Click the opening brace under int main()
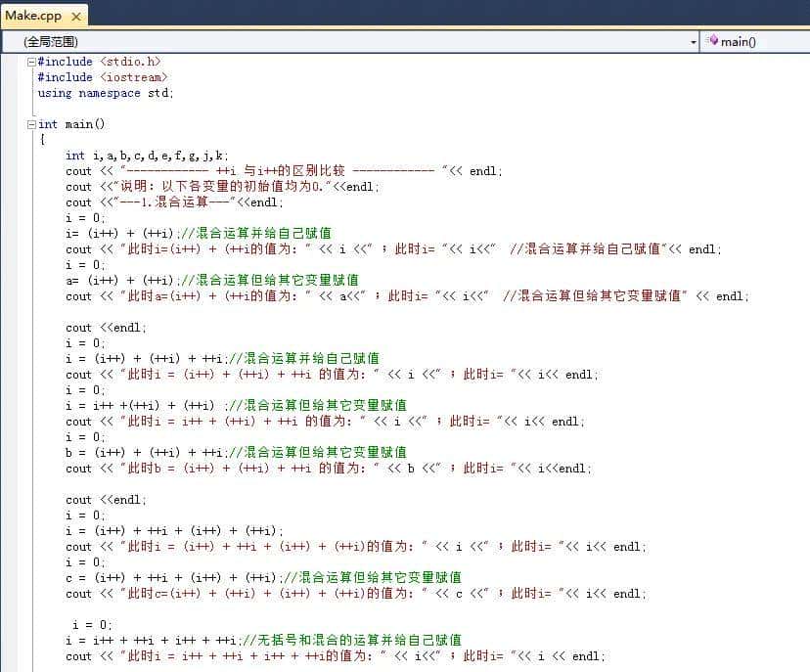Screen dimensions: 810x672 tap(41, 139)
